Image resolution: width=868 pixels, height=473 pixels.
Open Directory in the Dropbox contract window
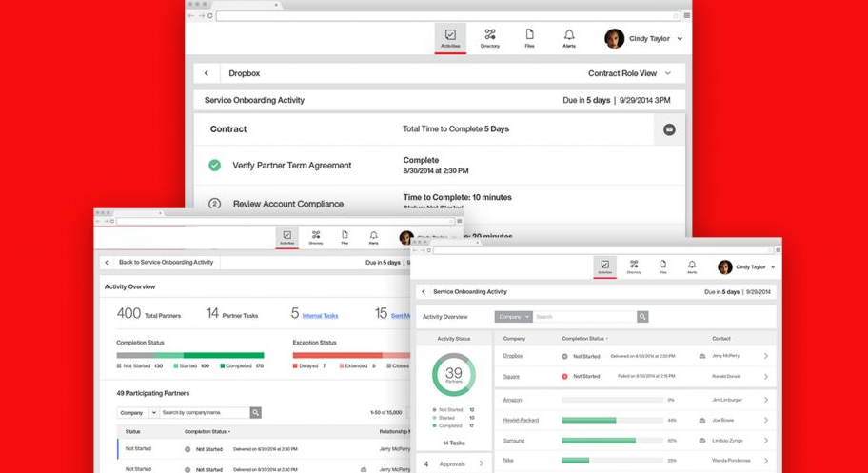coord(490,38)
